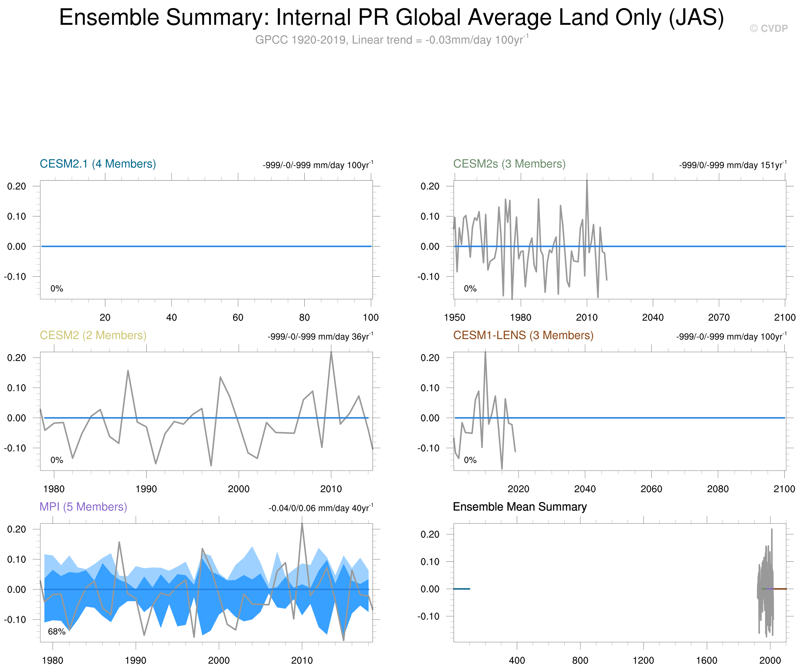Click the 68% label in MPI plot
This screenshot has width=800, height=672.
[56, 632]
